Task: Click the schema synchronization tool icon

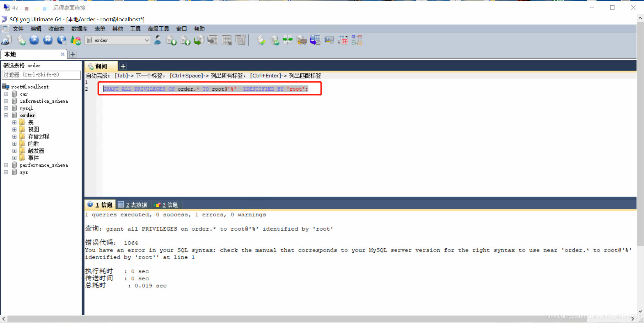Action: tap(288, 40)
